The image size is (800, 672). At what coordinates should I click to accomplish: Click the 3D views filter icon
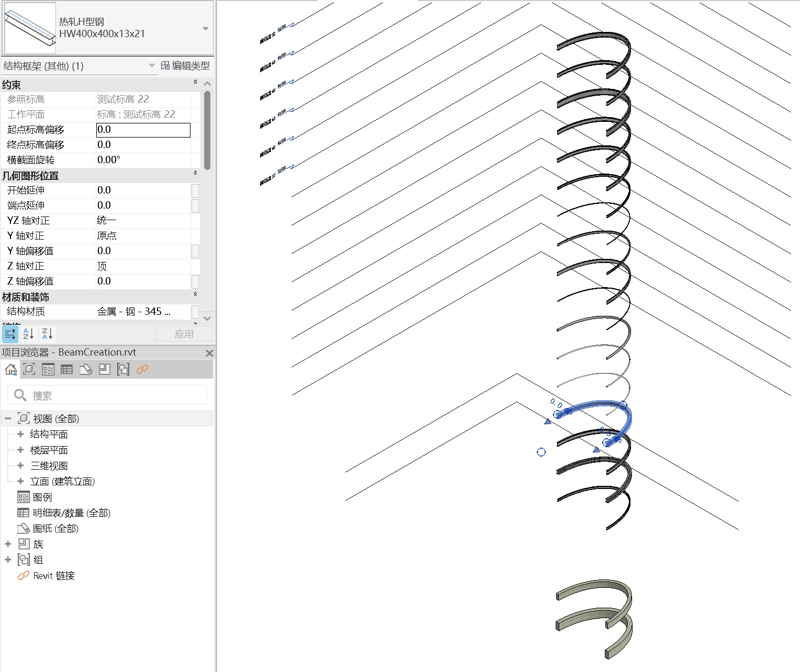point(29,370)
